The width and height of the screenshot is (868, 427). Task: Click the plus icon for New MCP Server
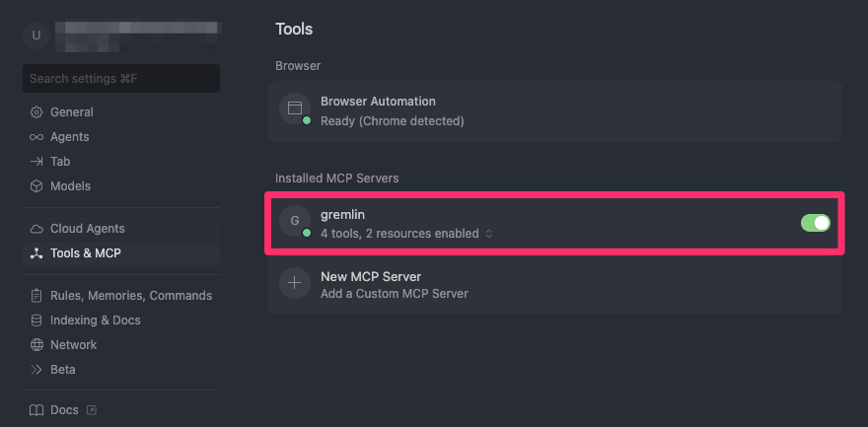tap(294, 284)
